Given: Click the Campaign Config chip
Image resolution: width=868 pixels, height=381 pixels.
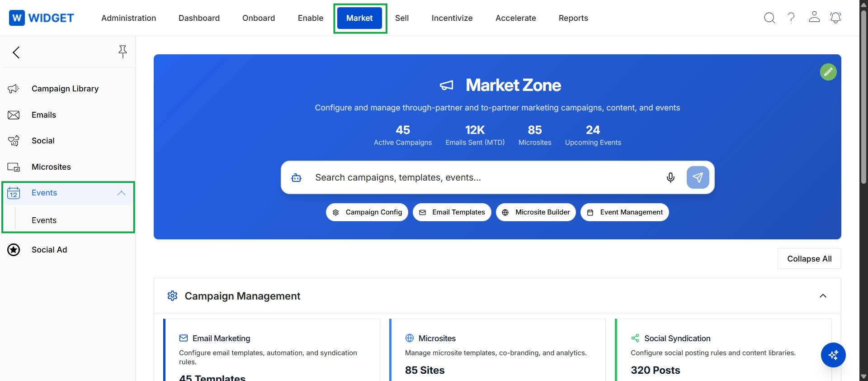Looking at the screenshot, I should tap(367, 212).
